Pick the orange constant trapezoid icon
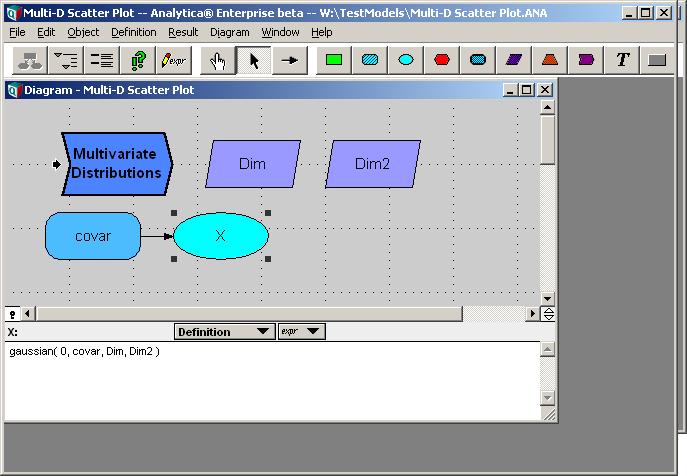This screenshot has width=687, height=476. pos(550,60)
